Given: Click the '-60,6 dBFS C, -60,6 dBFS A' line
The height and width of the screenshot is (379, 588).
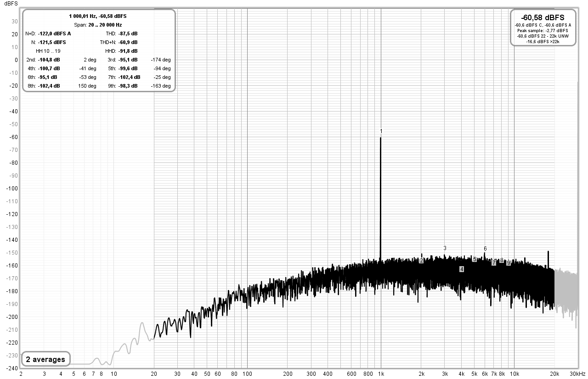Looking at the screenshot, I should (x=543, y=25).
